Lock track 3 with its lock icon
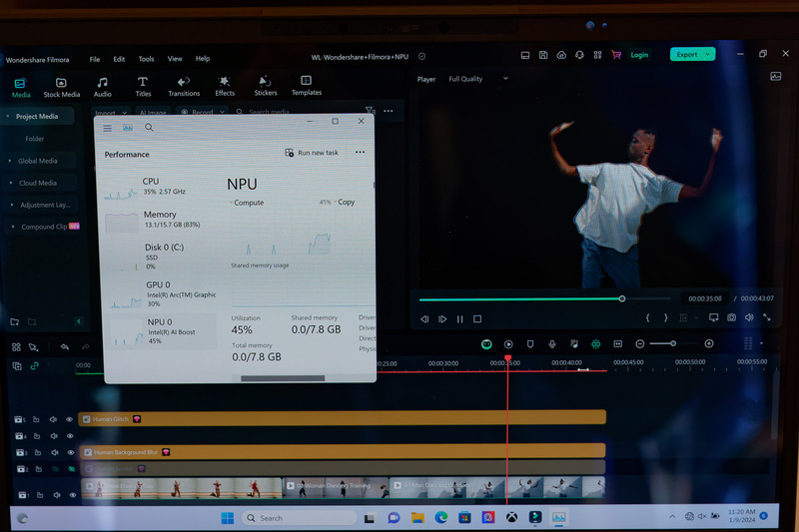 (38, 452)
